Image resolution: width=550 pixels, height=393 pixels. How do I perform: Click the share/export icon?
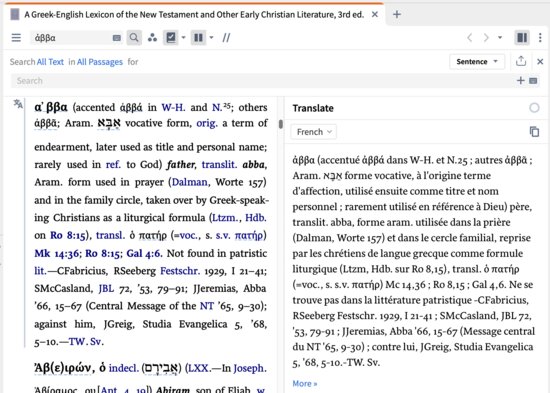click(x=521, y=61)
